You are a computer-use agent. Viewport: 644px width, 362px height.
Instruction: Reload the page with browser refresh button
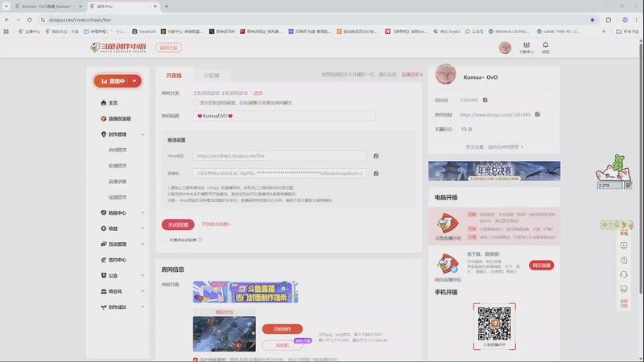click(x=30, y=19)
